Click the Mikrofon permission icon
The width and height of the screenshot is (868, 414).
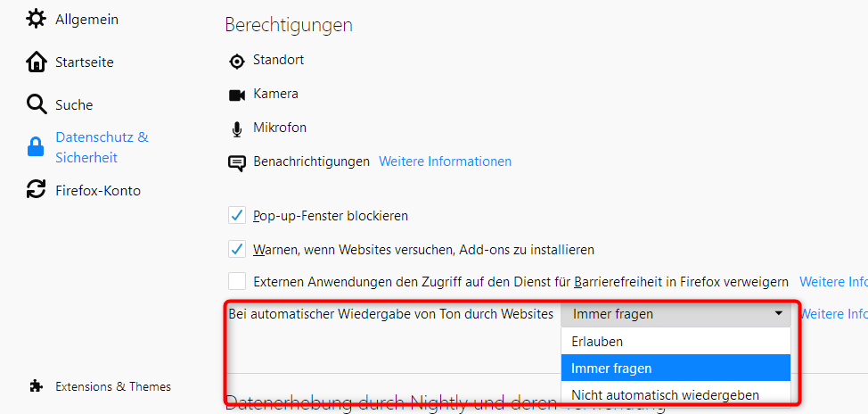237,128
